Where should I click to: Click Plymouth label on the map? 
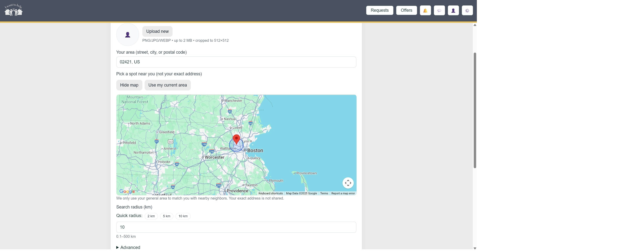pos(276,181)
